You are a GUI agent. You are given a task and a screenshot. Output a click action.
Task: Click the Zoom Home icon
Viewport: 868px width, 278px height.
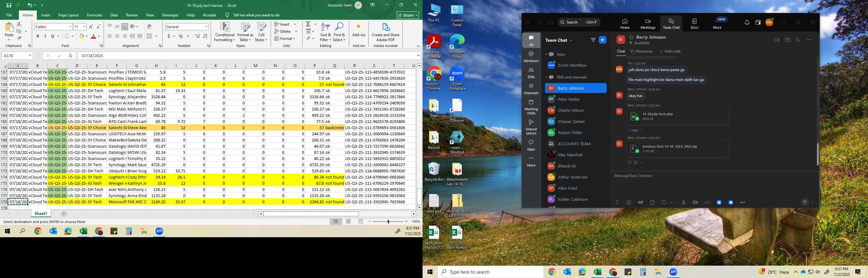click(625, 24)
